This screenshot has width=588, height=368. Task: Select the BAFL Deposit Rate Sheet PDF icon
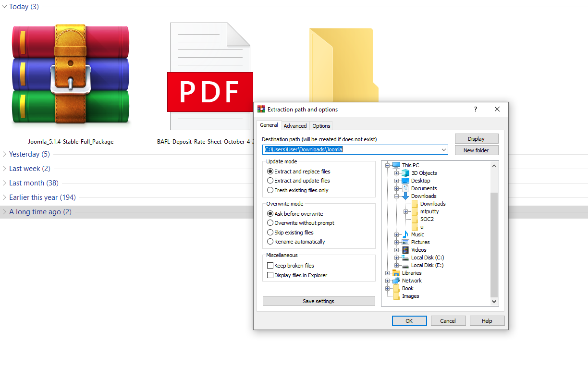(210, 76)
